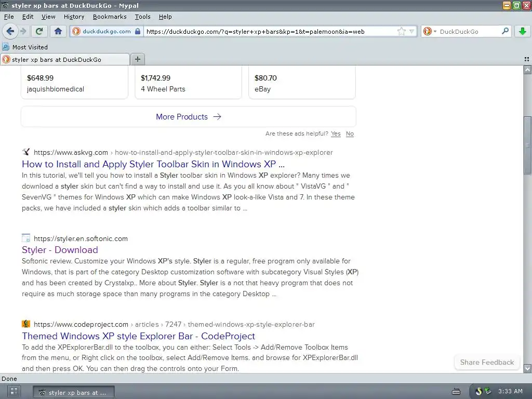Click the duckduckgo.com site identity button
Screen dimensions: 532x399
point(107,31)
